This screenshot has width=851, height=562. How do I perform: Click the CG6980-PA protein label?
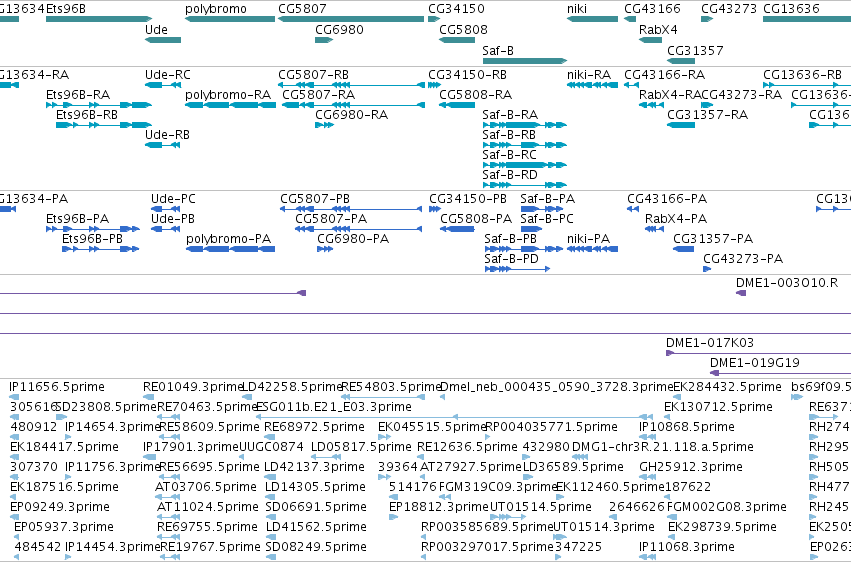click(x=353, y=239)
